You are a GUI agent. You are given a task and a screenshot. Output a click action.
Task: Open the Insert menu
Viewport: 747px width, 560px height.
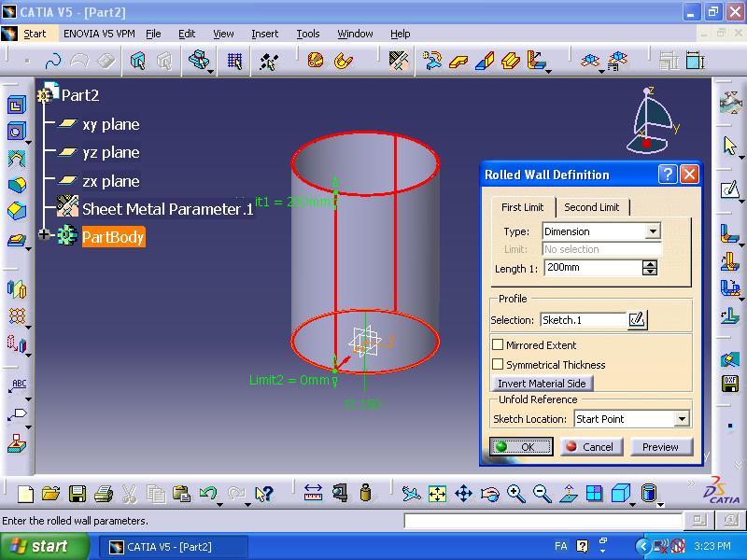[x=264, y=33]
